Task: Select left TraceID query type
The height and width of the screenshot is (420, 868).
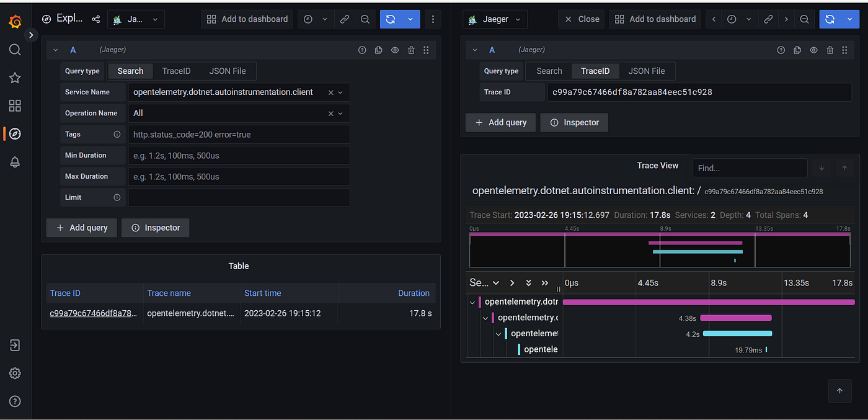Action: point(176,71)
